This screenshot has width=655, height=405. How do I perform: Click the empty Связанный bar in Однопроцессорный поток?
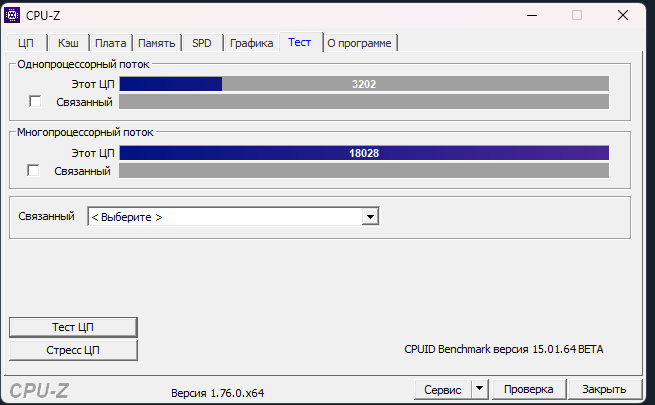tap(364, 101)
